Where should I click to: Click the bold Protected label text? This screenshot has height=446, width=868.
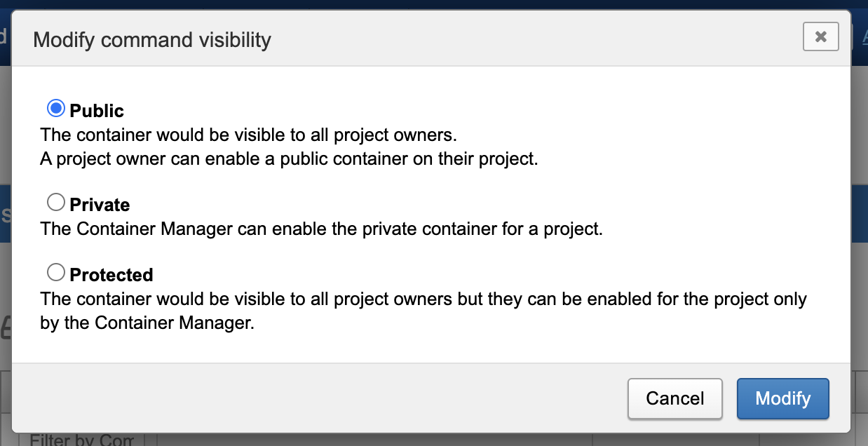pyautogui.click(x=111, y=274)
